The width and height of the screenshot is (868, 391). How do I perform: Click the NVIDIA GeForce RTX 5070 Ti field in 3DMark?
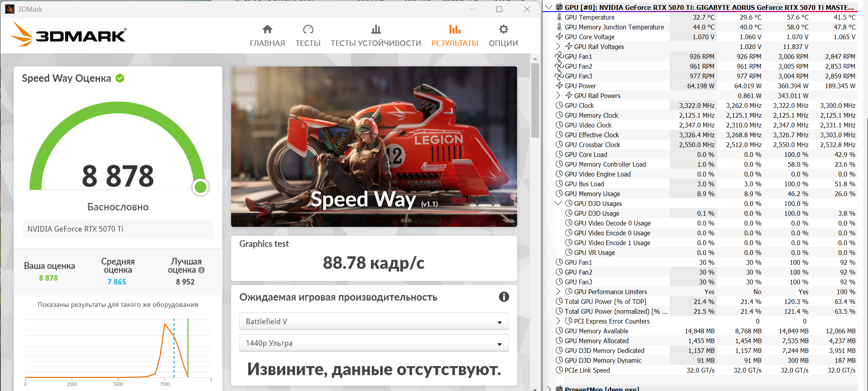click(118, 229)
